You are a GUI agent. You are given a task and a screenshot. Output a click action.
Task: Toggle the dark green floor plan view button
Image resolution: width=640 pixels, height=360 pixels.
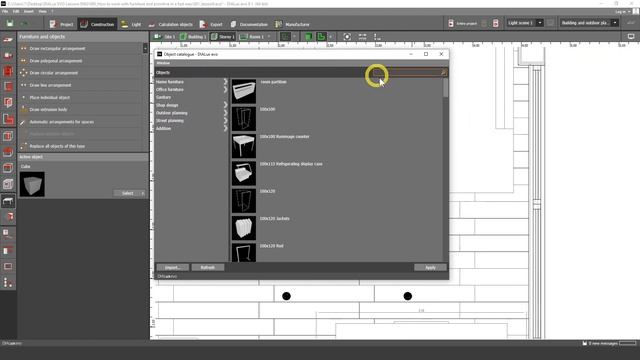point(285,37)
